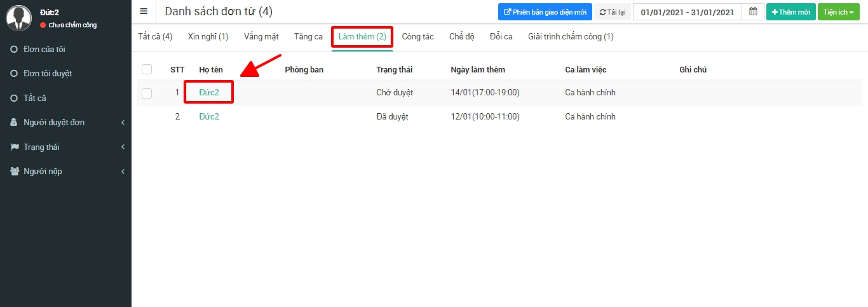Expand the Người duyệt đơn chevron

pos(123,123)
